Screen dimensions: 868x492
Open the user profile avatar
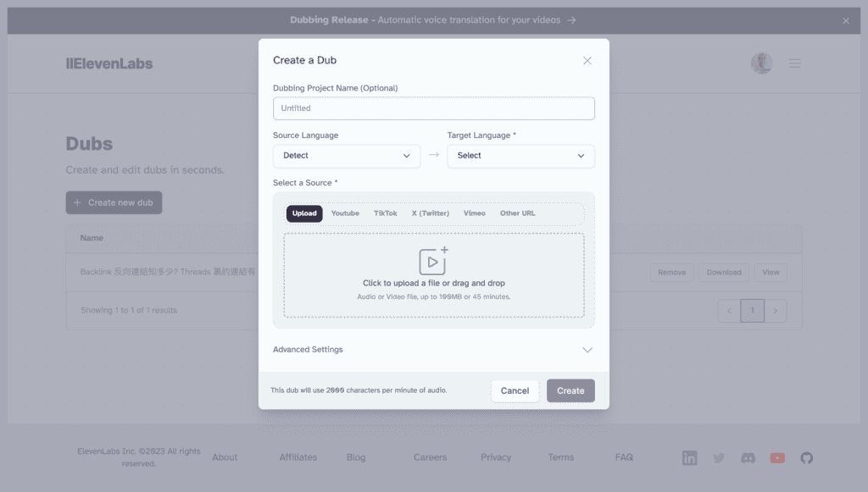[x=762, y=64]
